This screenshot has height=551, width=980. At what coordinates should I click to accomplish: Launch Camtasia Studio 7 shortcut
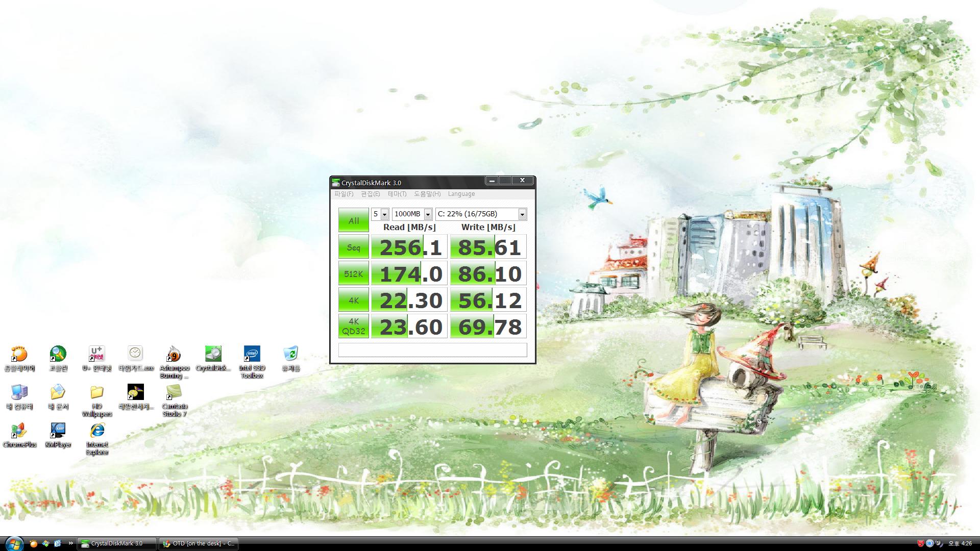click(x=175, y=400)
